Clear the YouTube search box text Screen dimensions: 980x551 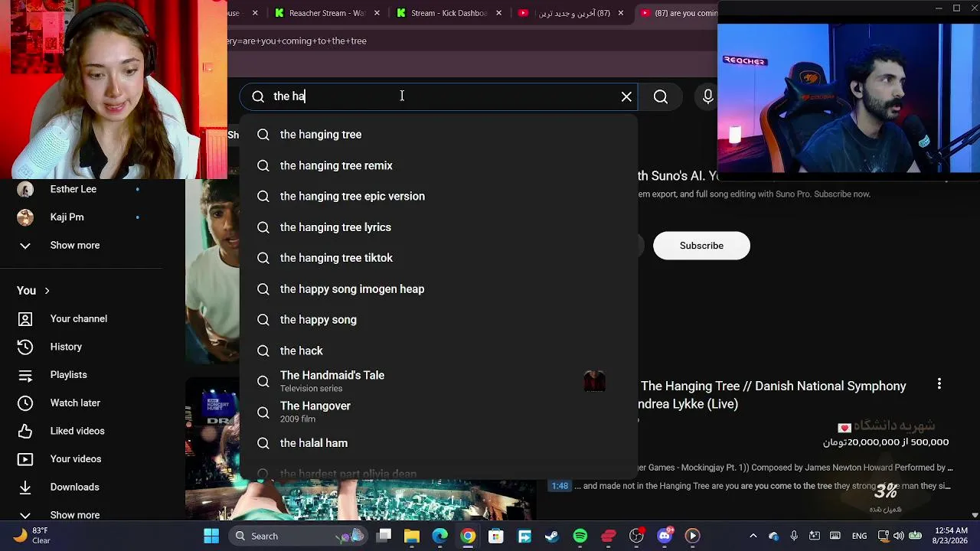(x=626, y=96)
